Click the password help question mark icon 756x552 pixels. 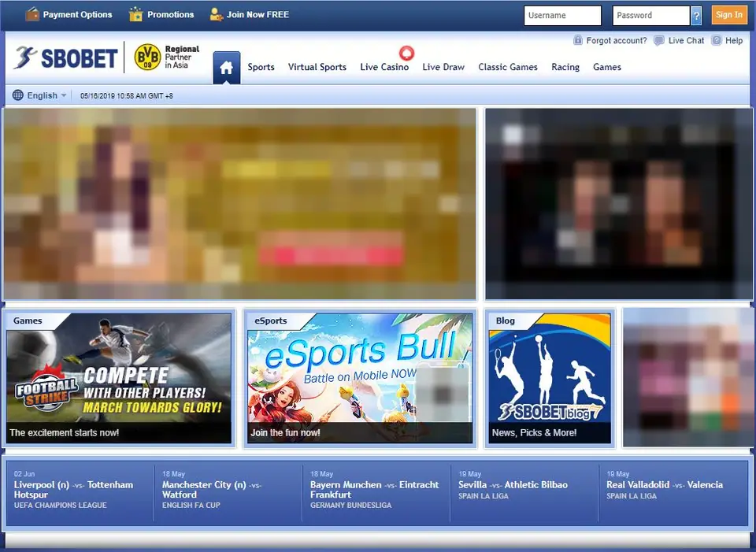click(696, 16)
